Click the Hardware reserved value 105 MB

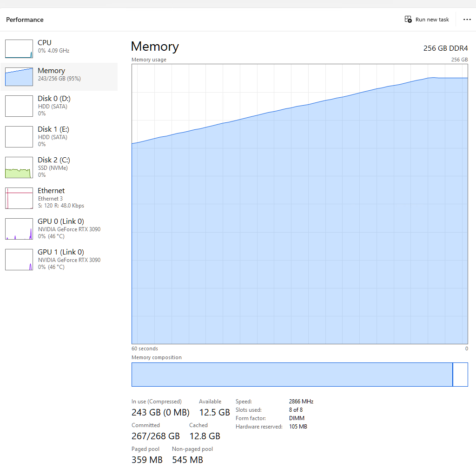pyautogui.click(x=298, y=427)
